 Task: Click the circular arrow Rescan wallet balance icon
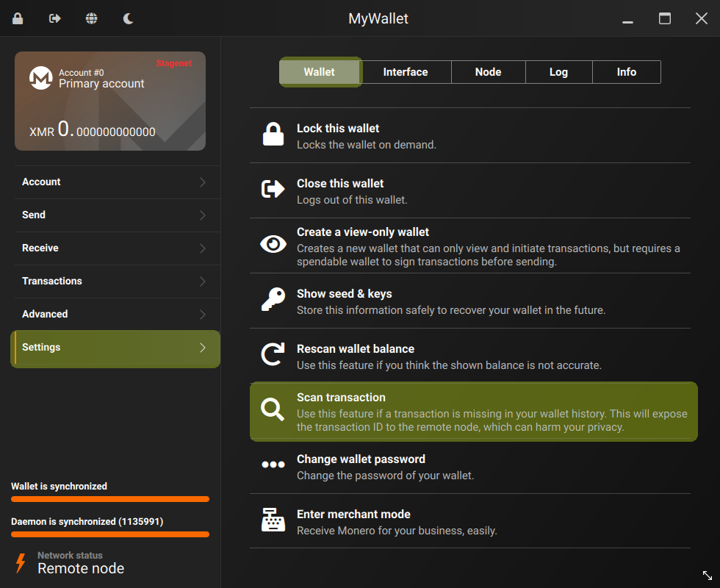(273, 355)
